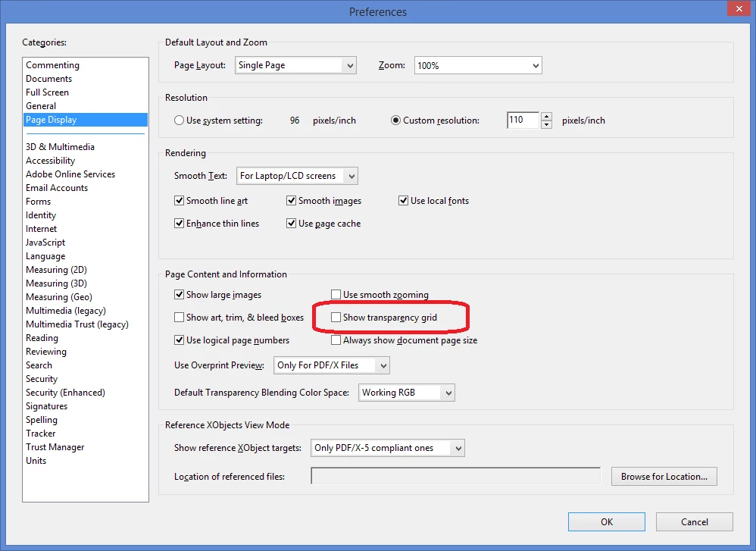
Task: Open the Page Layout dropdown
Action: pyautogui.click(x=295, y=65)
